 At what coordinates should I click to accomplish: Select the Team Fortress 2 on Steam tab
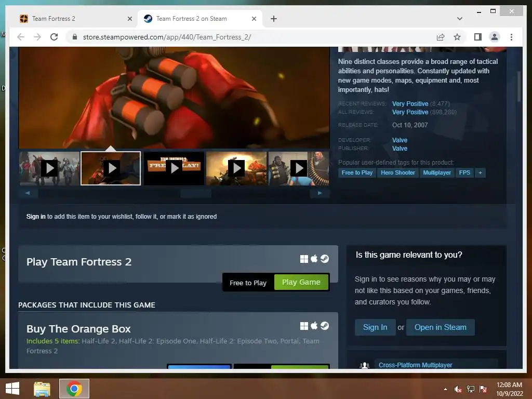pos(200,19)
